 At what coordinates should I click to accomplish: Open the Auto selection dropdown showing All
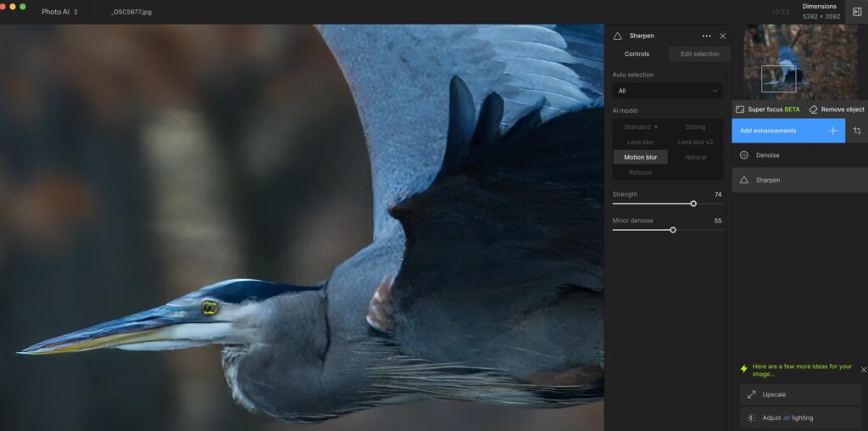point(668,91)
